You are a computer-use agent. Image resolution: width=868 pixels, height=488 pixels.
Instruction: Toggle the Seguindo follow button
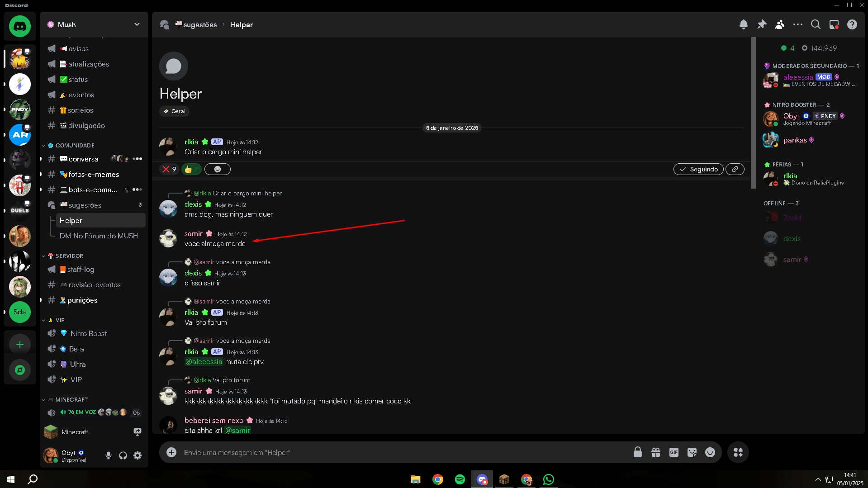pyautogui.click(x=698, y=169)
